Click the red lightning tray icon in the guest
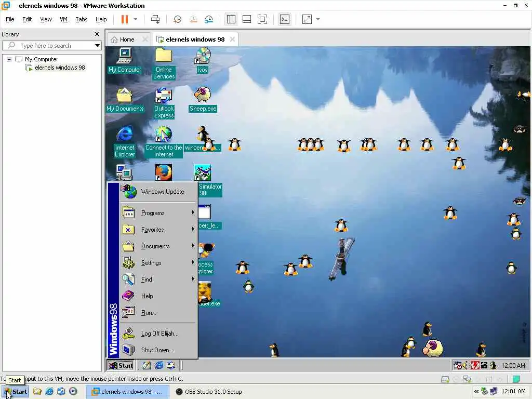The width and height of the screenshot is (532, 399). tap(475, 365)
